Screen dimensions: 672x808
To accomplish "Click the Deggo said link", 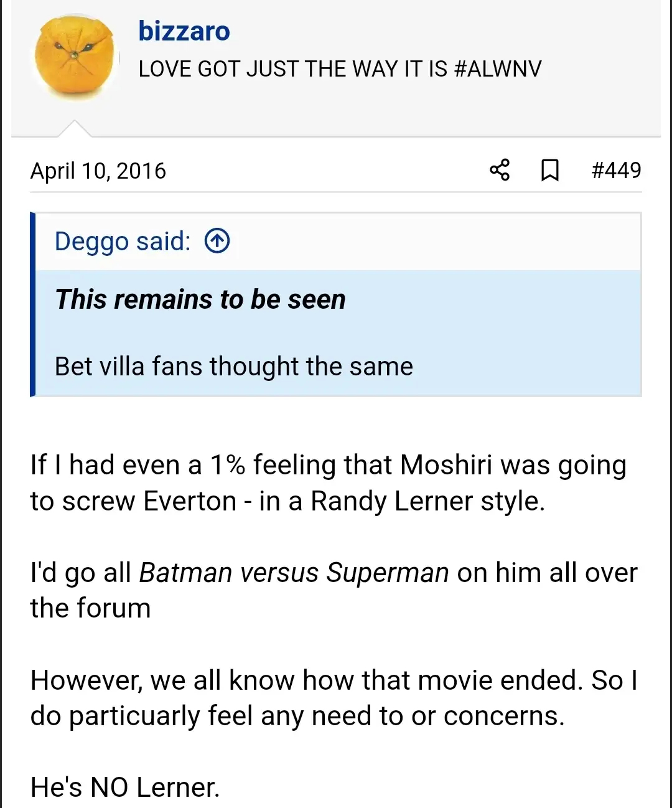I will point(122,241).
